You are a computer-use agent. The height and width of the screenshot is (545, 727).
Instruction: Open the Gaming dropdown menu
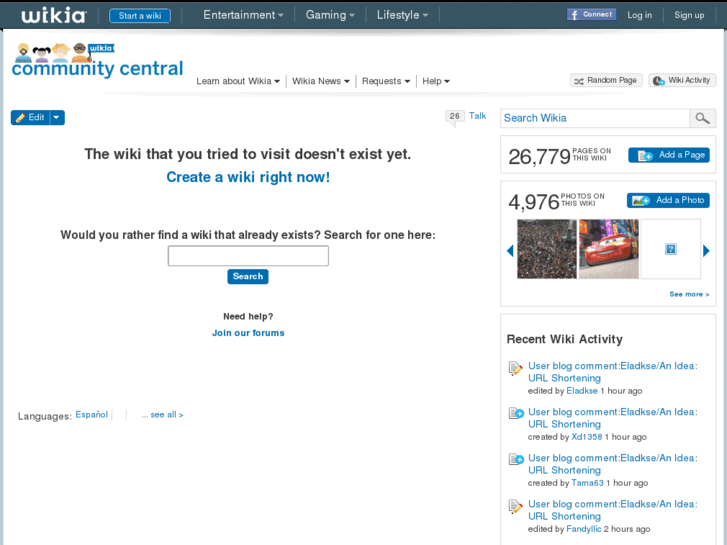[330, 15]
